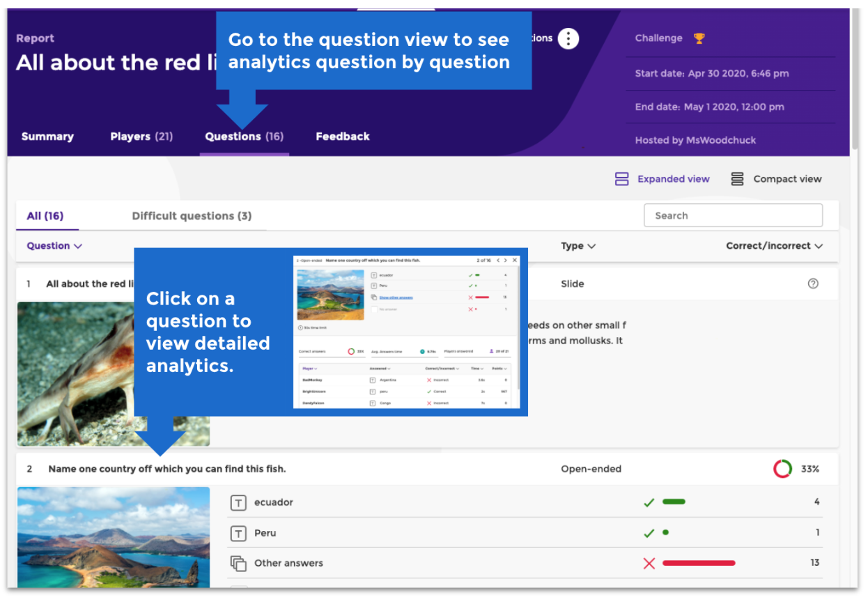This screenshot has height=602, width=868.
Task: Click the help icon on the Slide question row
Action: coord(813,283)
